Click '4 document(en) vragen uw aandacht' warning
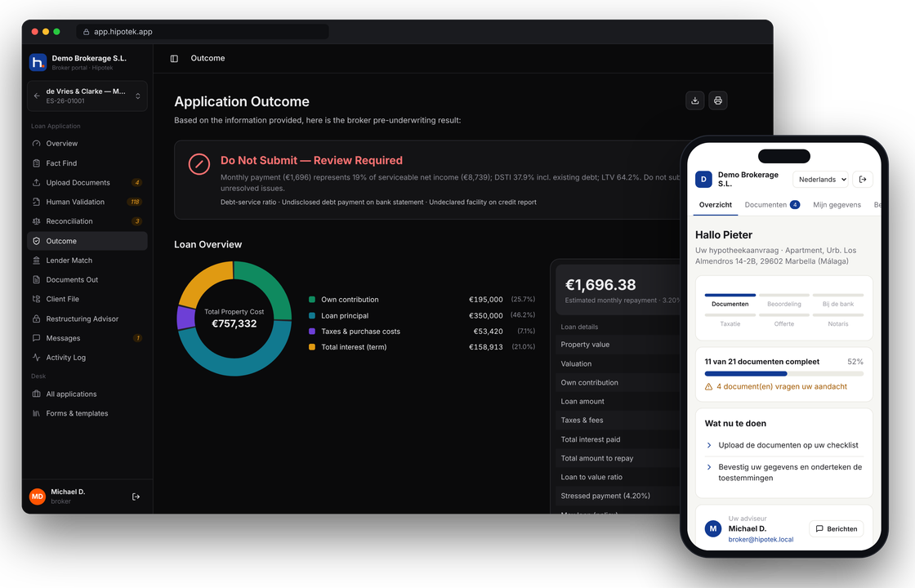Screen dimensions: 915x588 (x=775, y=386)
